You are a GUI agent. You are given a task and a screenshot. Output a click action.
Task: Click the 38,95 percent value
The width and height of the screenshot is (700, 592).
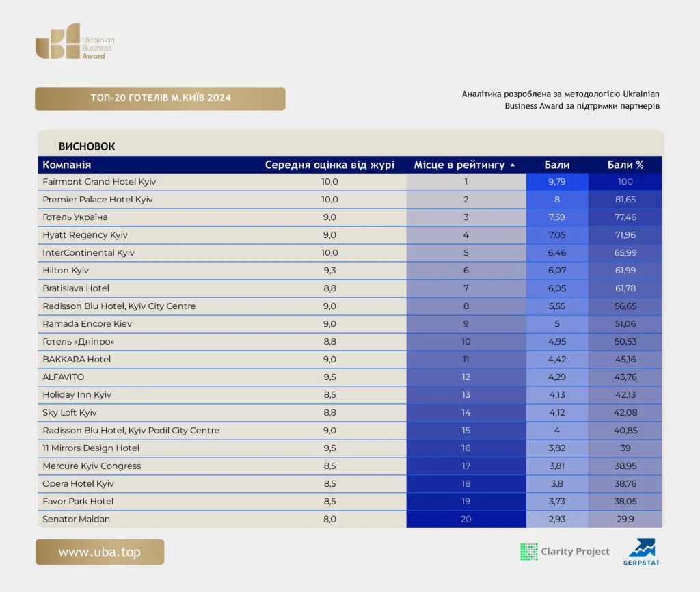pyautogui.click(x=625, y=466)
